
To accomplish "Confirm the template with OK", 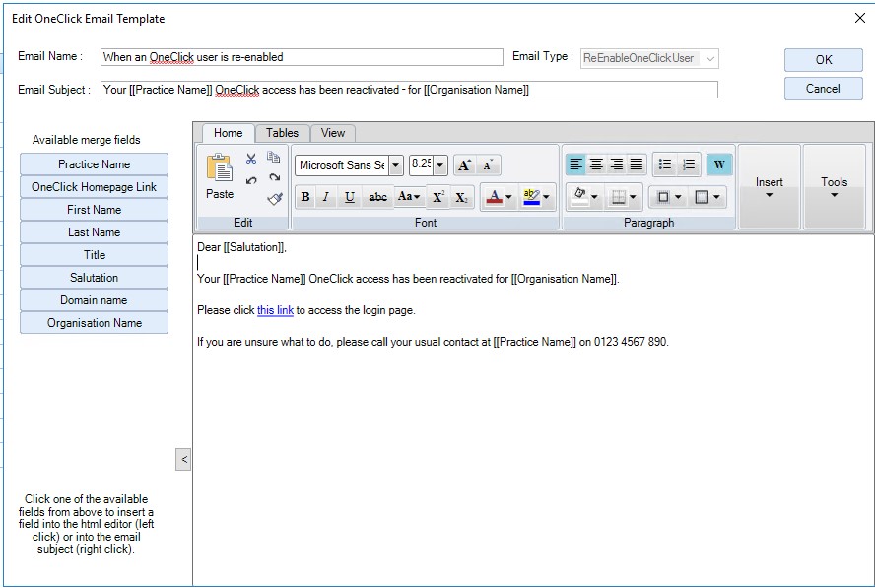I will (x=823, y=60).
